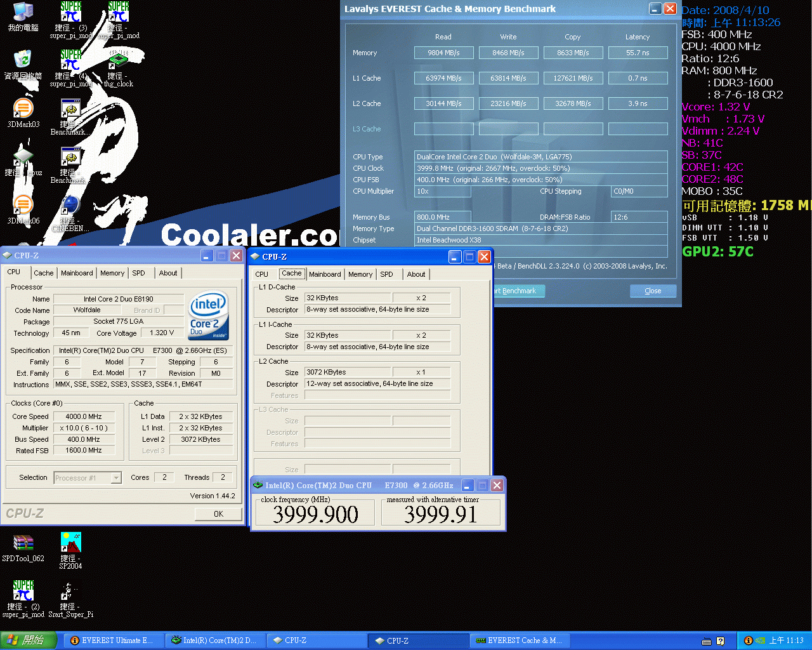Screen dimensions: 812x650
Task: Click the Core Speed field 4000.0 MHz
Action: (x=84, y=417)
